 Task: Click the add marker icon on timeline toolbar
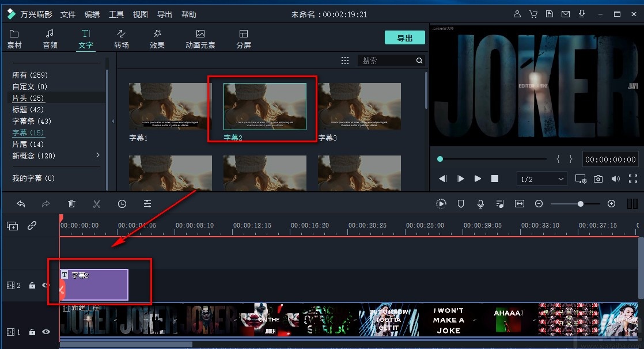click(461, 203)
